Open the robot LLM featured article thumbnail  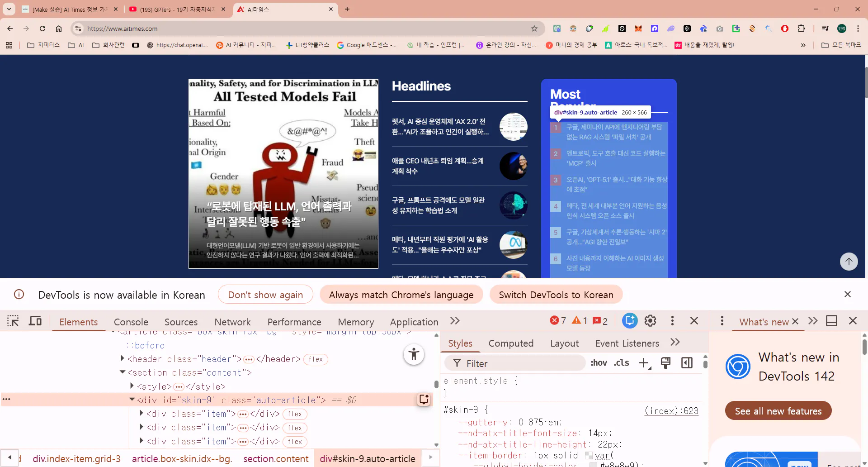pyautogui.click(x=283, y=174)
